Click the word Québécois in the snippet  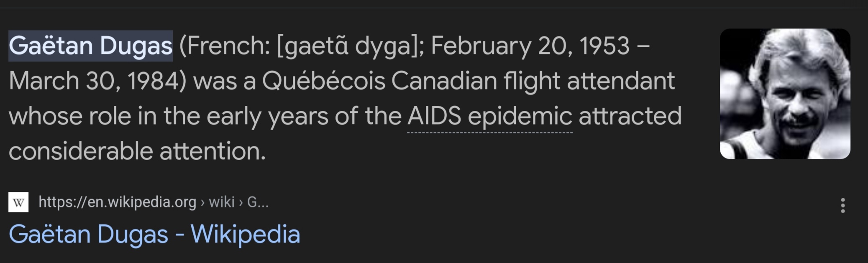coord(323,81)
